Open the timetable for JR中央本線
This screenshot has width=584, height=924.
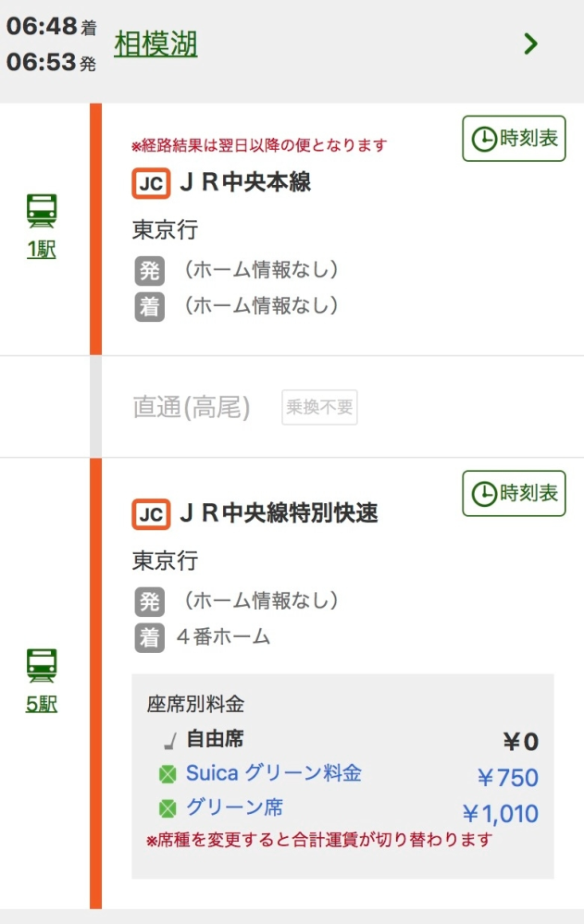[x=514, y=139]
